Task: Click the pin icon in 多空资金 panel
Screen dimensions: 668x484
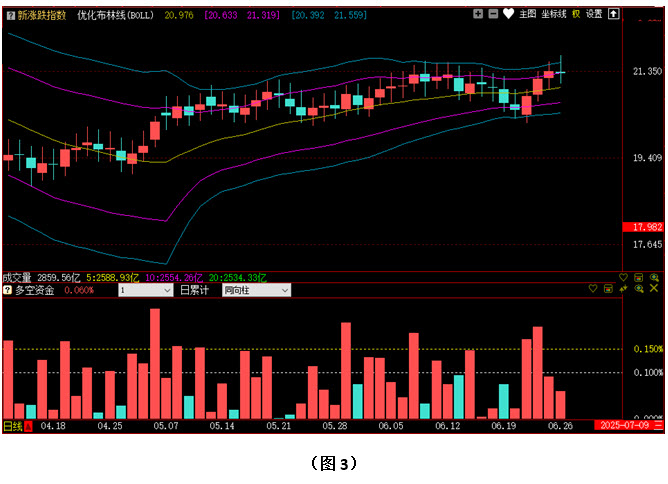Action: pyautogui.click(x=623, y=289)
